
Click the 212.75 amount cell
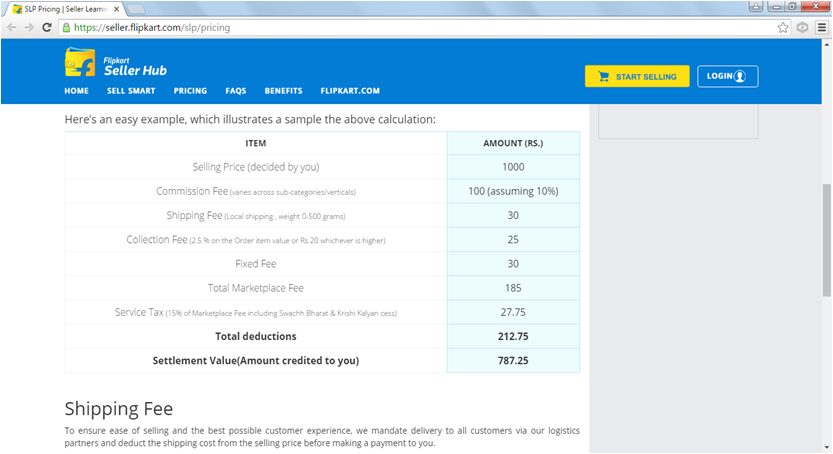(513, 336)
